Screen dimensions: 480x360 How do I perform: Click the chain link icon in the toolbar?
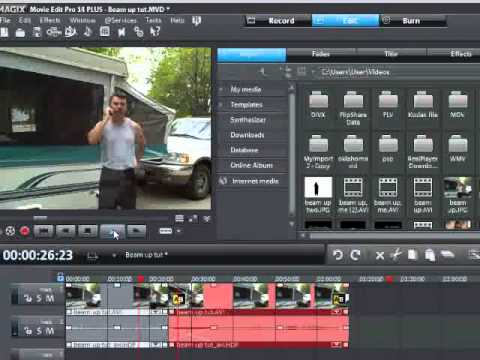click(138, 32)
